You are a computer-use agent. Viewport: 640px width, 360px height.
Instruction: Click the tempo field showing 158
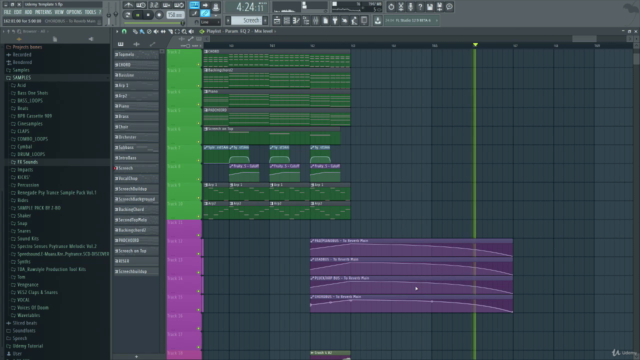click(175, 15)
